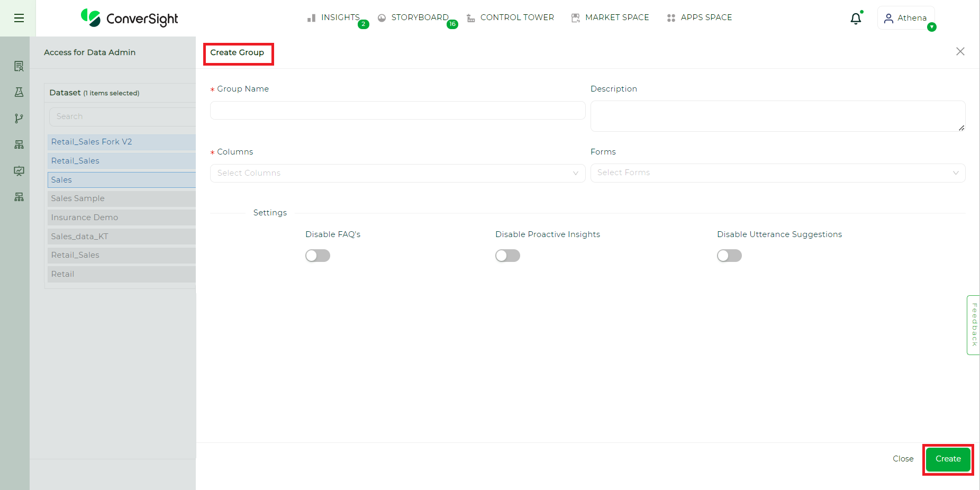
Task: Close the Create Group dialog via Close
Action: click(x=903, y=459)
